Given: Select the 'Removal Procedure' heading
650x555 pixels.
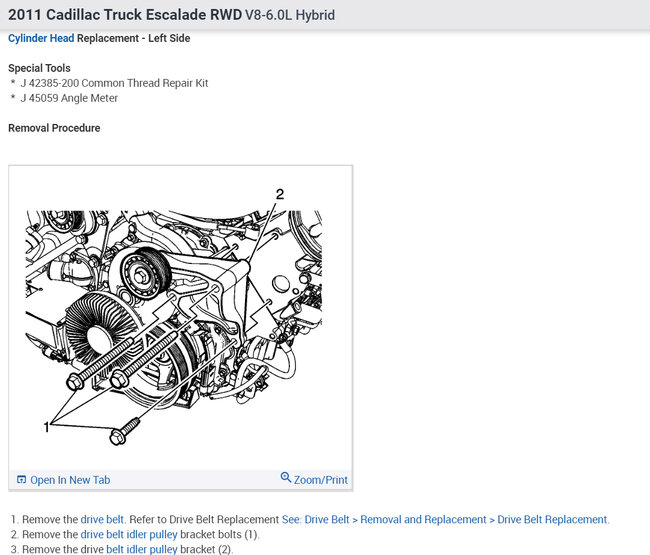Looking at the screenshot, I should (x=54, y=128).
